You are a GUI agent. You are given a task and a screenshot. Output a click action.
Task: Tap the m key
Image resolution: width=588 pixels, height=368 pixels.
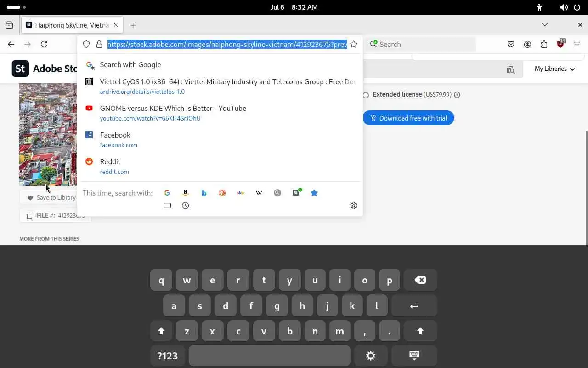pos(339,331)
